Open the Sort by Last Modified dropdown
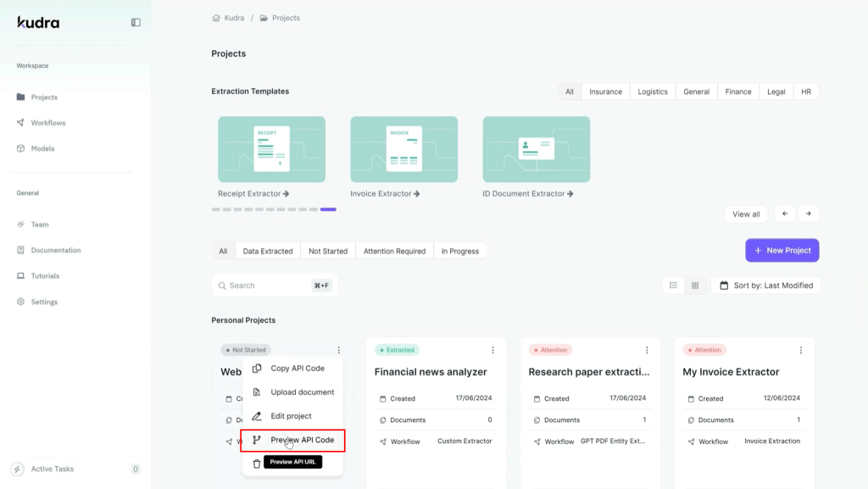This screenshot has width=868, height=489. [x=765, y=285]
